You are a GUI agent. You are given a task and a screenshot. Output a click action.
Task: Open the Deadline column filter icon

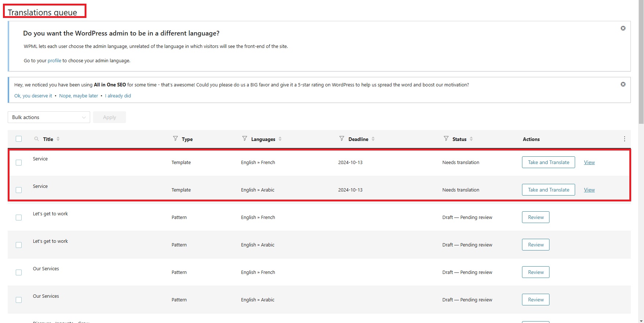[342, 138]
